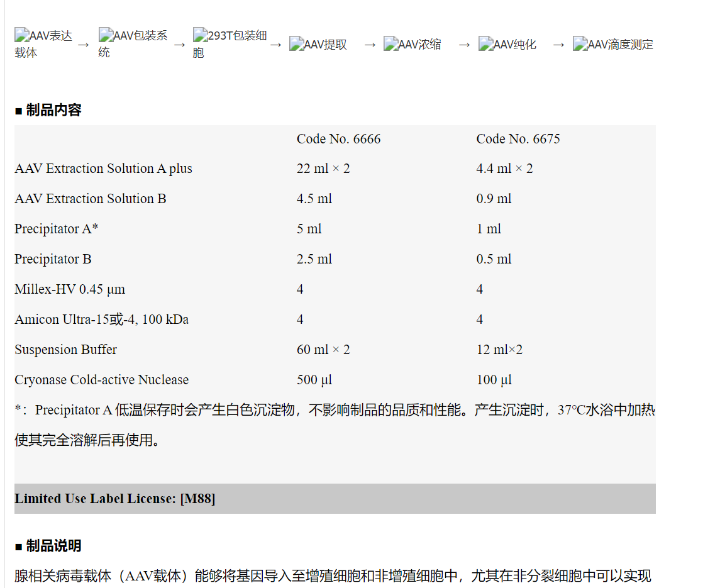The height and width of the screenshot is (588, 720).
Task: Click the Suspension Buffer row label
Action: click(65, 350)
